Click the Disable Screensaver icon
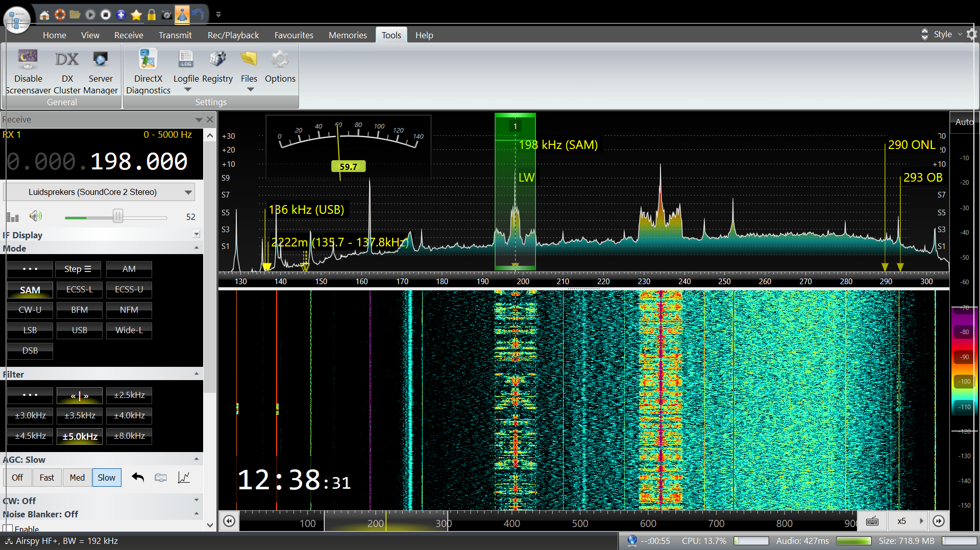Screen dimensions: 980x550 pyautogui.click(x=28, y=60)
